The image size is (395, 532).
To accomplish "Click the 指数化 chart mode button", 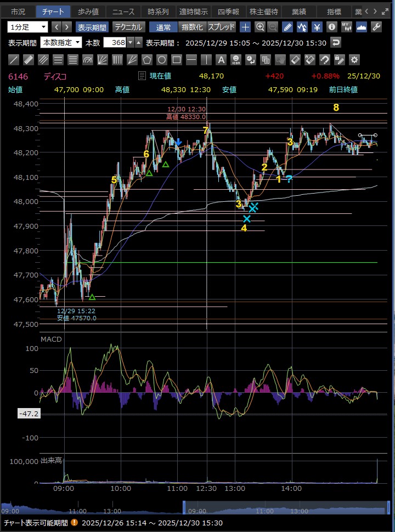I will tap(192, 27).
